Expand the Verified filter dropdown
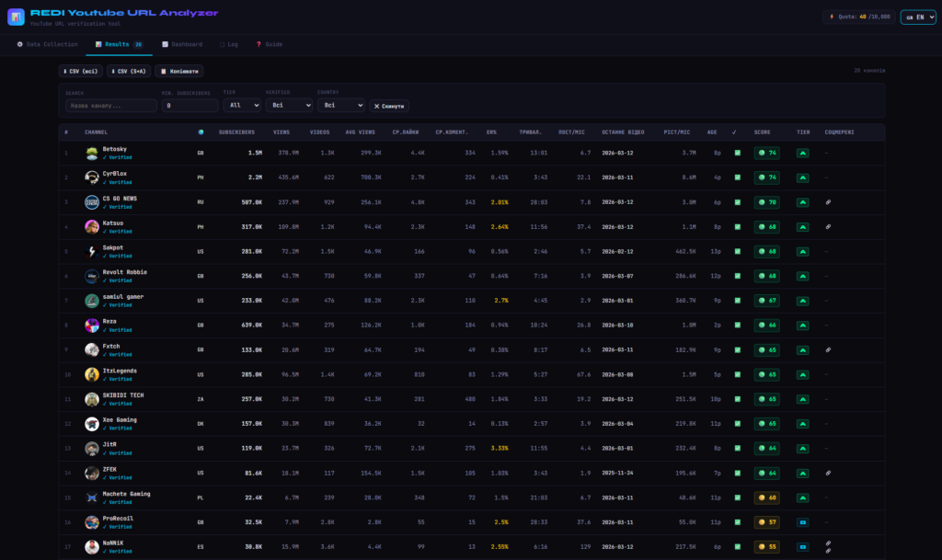942x560 pixels. coord(287,106)
